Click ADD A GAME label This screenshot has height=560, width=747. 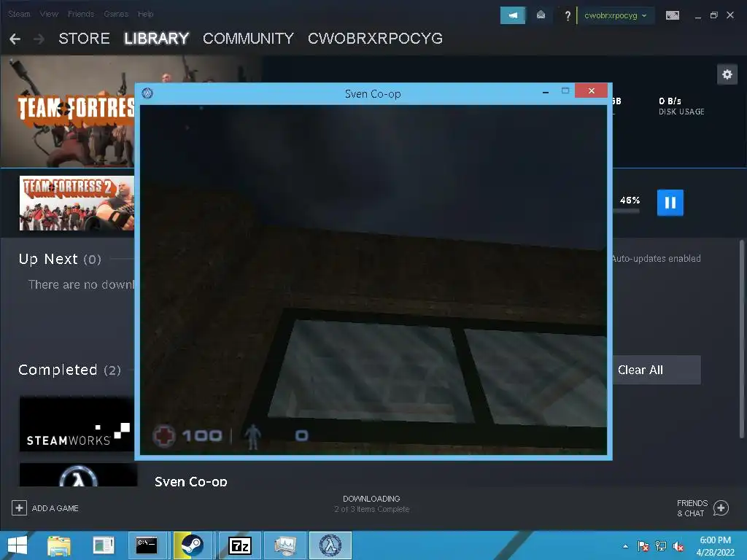[55, 508]
